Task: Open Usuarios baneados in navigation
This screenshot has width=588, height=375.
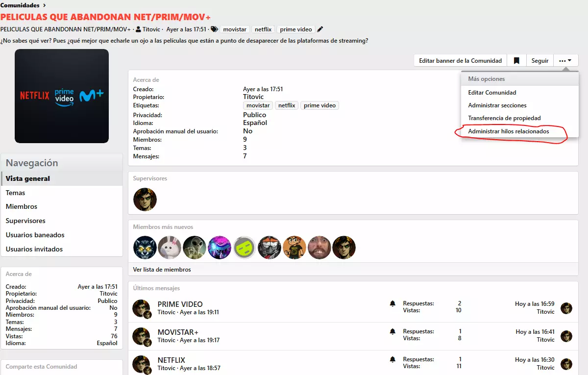Action: [x=62, y=235]
